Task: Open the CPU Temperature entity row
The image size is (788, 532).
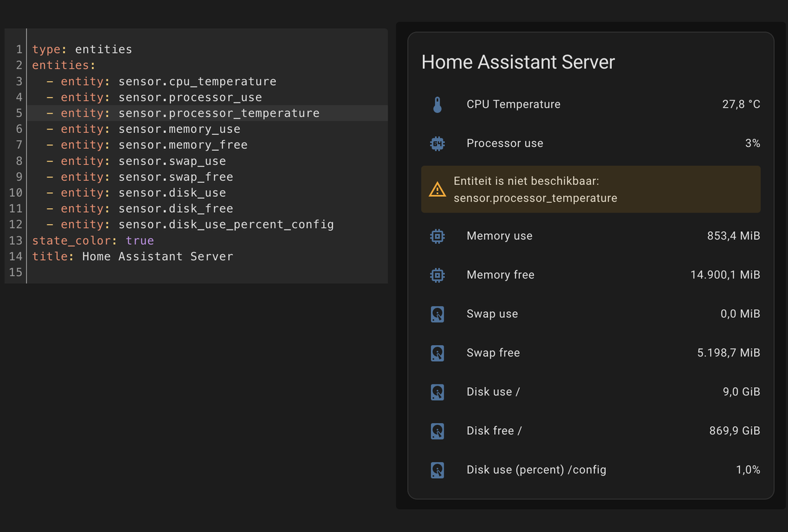Action: click(x=513, y=104)
